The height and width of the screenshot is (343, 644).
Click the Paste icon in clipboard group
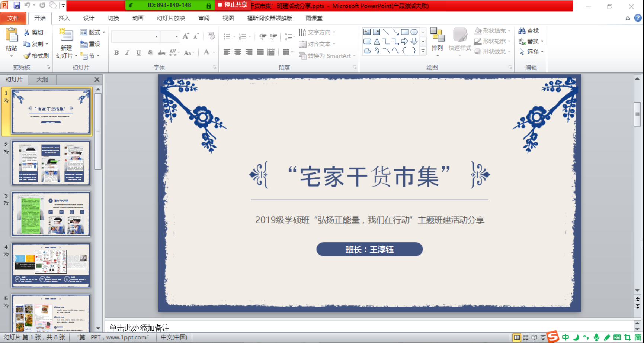[12, 36]
